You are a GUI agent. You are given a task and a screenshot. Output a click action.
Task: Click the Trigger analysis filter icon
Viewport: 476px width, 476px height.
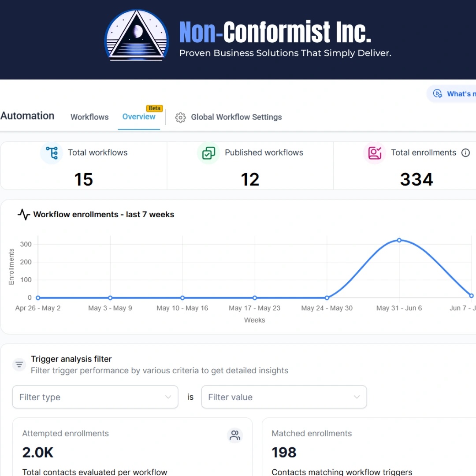click(x=19, y=364)
